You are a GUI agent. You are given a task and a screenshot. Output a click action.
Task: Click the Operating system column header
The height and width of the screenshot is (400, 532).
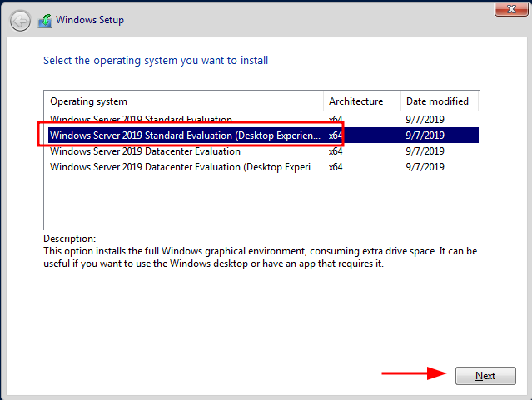click(183, 101)
